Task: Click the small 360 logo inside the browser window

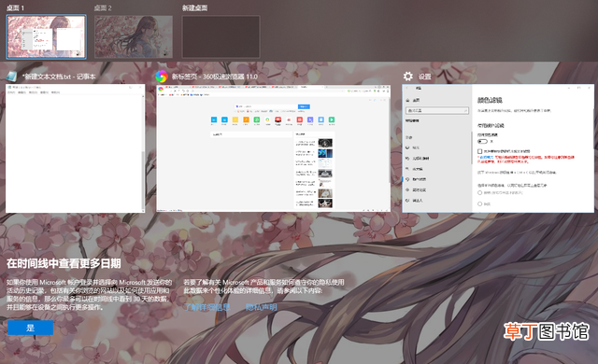Action: pos(161,89)
